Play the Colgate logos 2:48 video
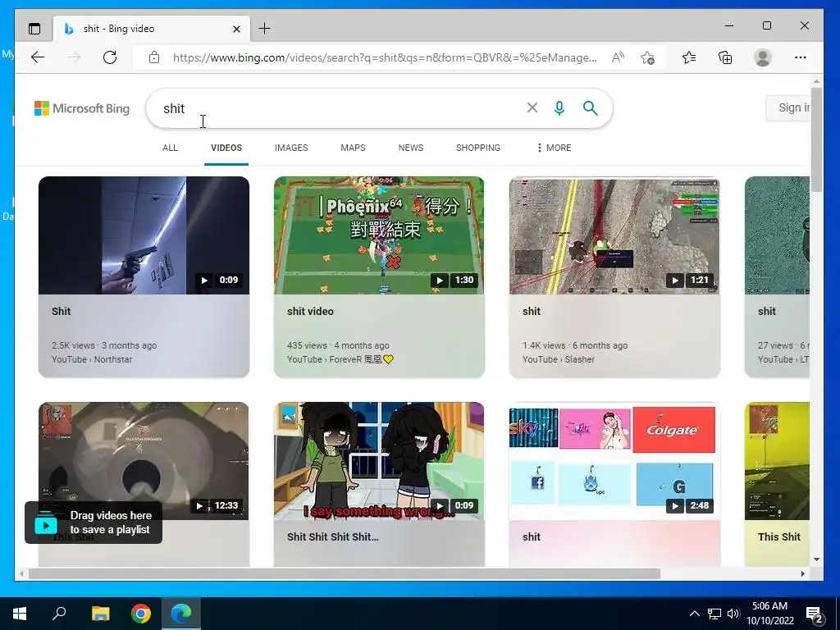Viewport: 840px width, 630px height. coord(614,461)
